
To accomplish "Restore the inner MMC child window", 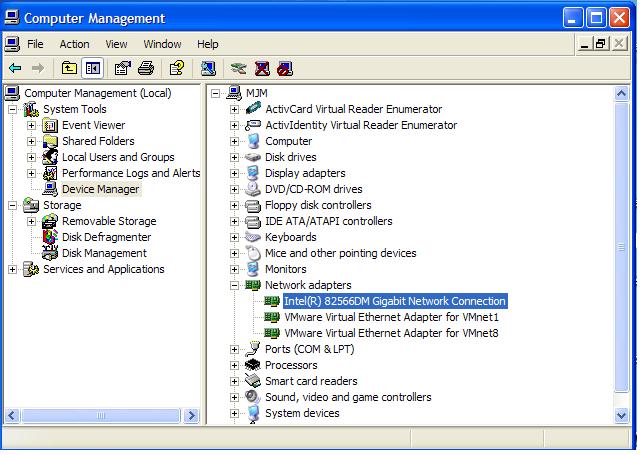I will 601,43.
